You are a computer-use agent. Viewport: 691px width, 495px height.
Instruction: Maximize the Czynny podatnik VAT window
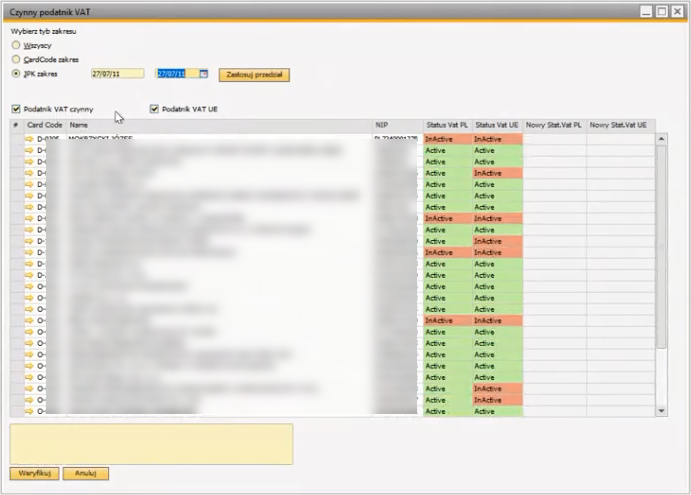[x=661, y=12]
